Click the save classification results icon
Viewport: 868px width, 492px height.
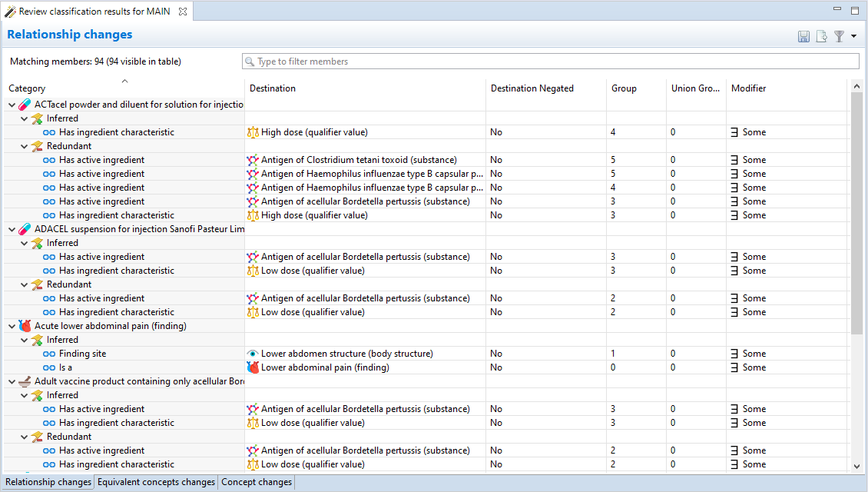803,37
